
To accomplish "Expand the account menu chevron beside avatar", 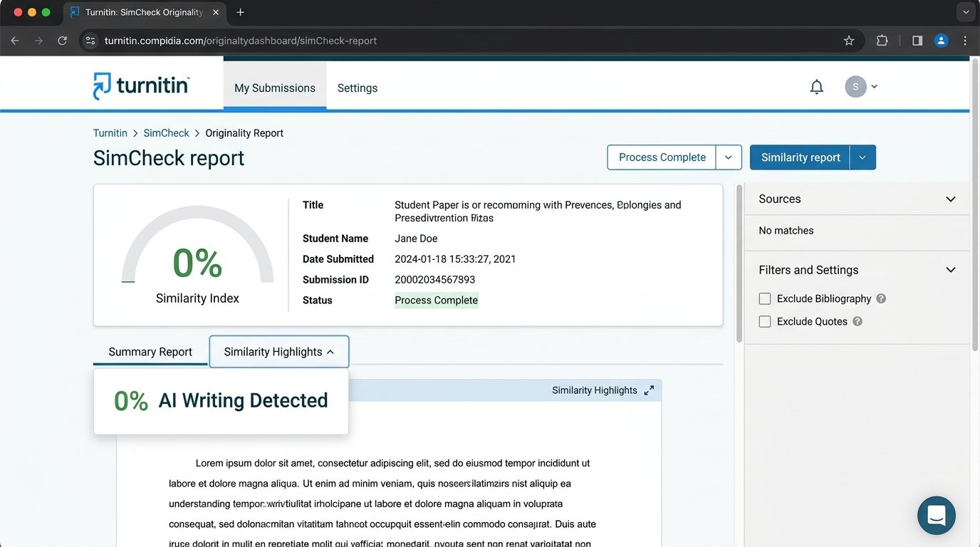I will coord(875,87).
